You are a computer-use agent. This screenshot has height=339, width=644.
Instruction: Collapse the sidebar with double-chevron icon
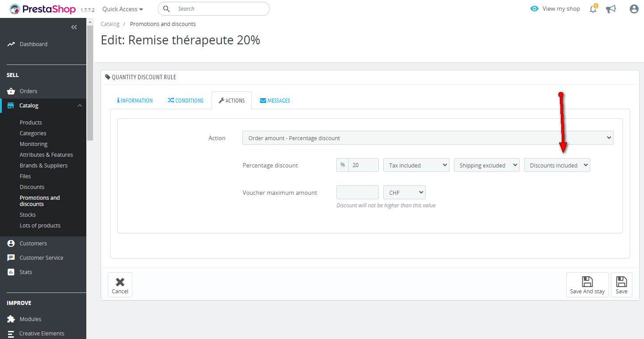[74, 27]
